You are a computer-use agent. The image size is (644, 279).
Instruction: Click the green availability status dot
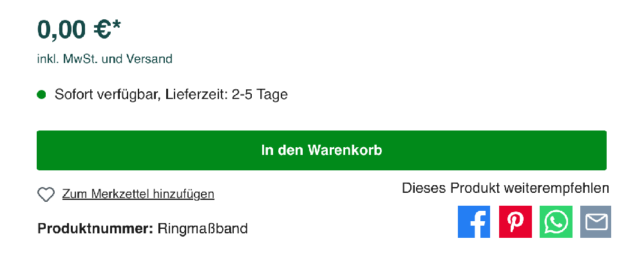42,95
